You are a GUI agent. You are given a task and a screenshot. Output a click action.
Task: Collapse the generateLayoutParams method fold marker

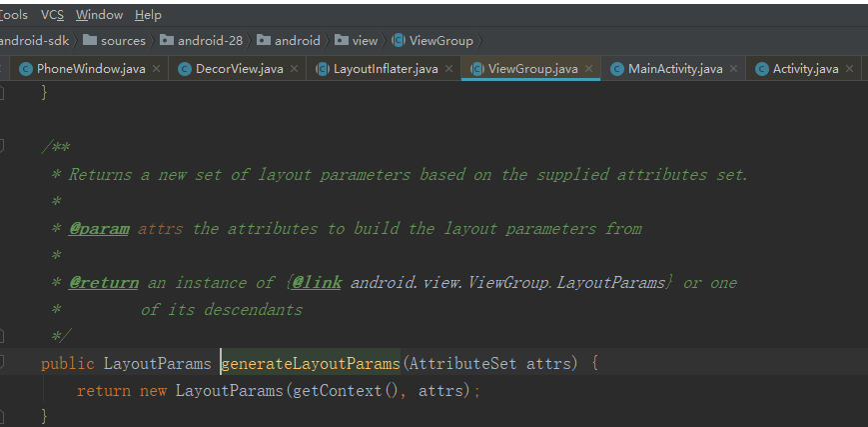pyautogui.click(x=2, y=363)
